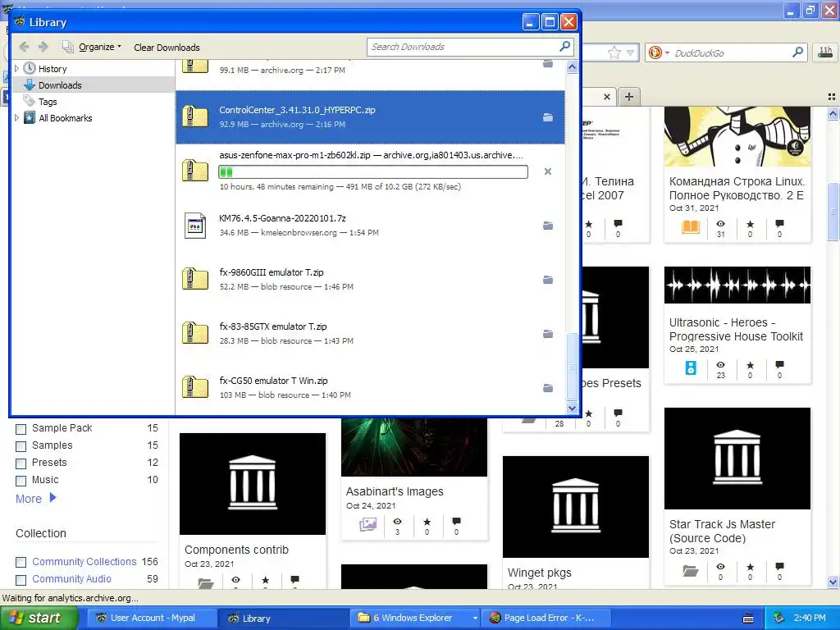This screenshot has width=840, height=630.
Task: Click Clear Downloads button
Action: tap(167, 48)
